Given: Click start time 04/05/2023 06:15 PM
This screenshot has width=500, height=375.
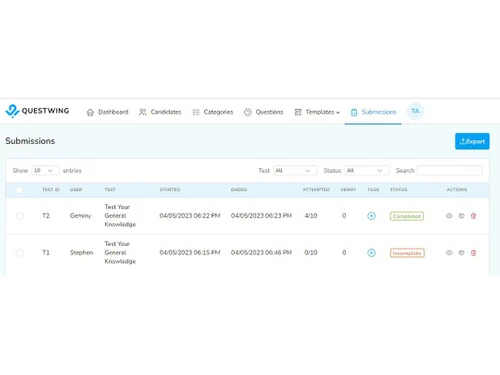Looking at the screenshot, I should (x=190, y=252).
